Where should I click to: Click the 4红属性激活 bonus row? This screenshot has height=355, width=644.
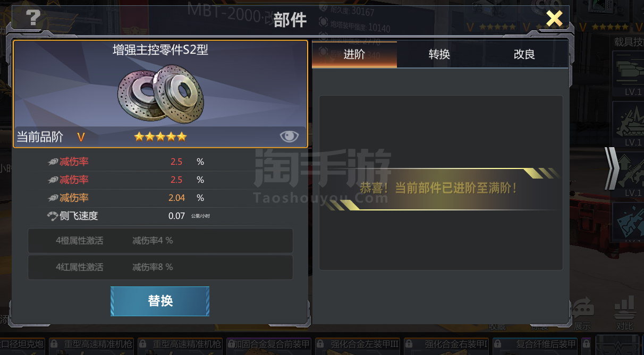point(160,267)
